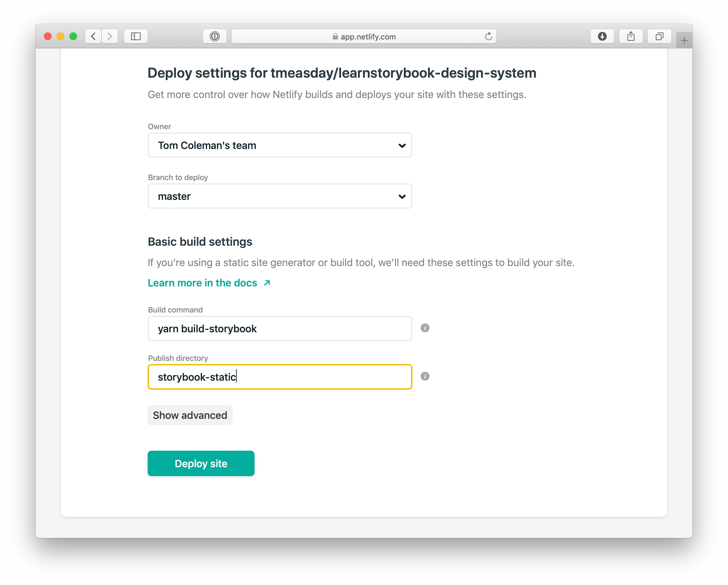Expand the Show advanced button
This screenshot has height=585, width=728.
click(x=190, y=415)
